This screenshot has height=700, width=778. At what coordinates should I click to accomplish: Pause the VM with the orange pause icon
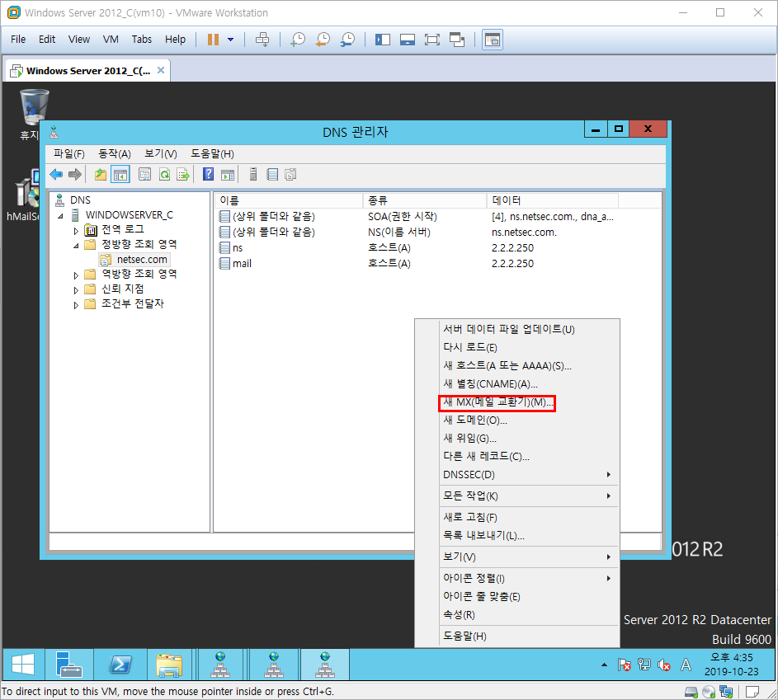[214, 40]
